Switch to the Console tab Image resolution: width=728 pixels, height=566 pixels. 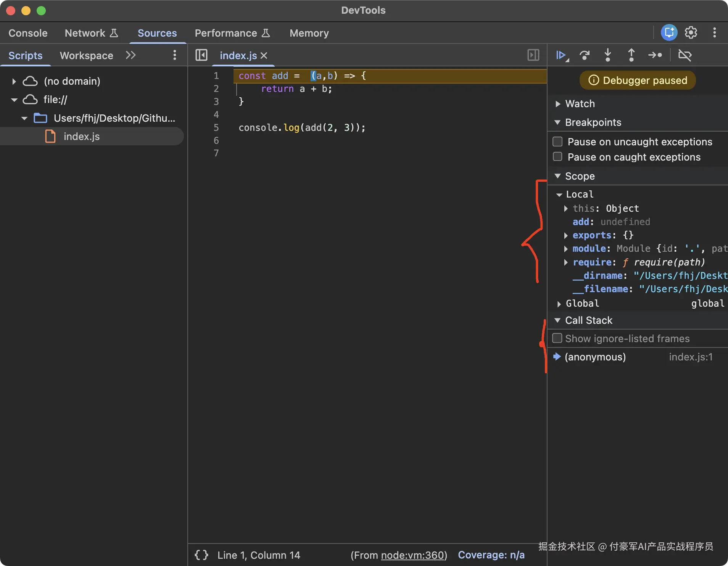coord(28,33)
